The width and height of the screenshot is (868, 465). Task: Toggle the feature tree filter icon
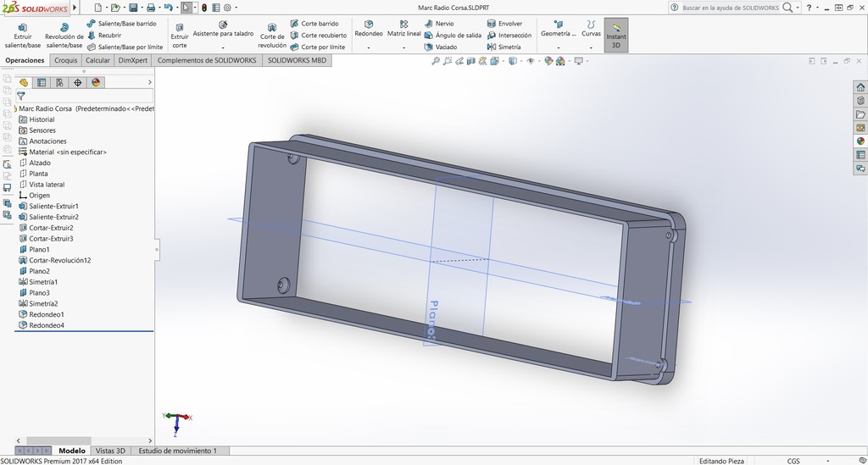21,97
